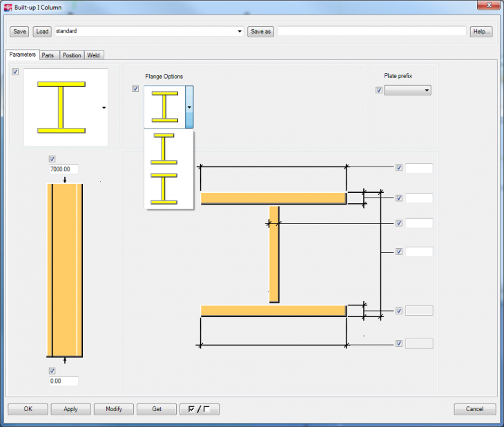The width and height of the screenshot is (504, 427).
Task: Expand the saved settings dropdown showing standard
Action: click(240, 31)
